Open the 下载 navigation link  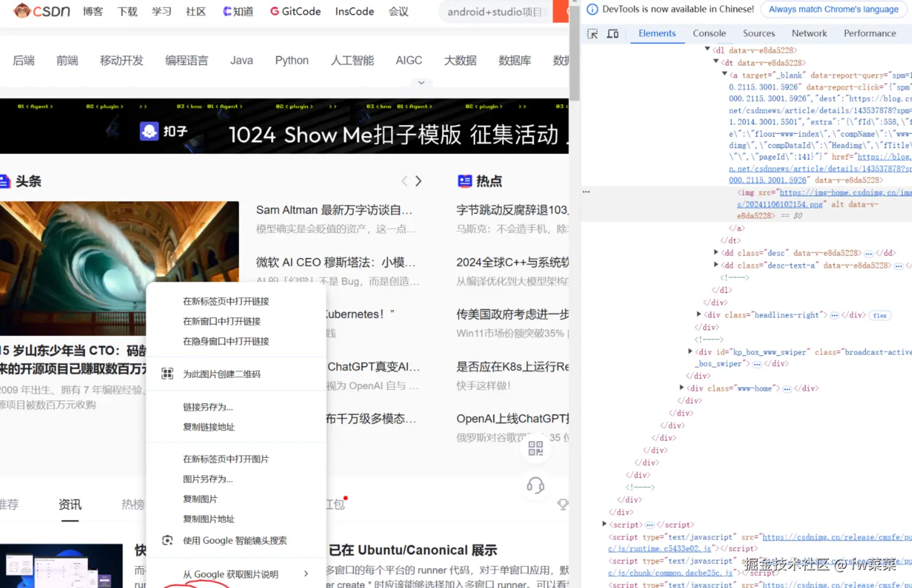[x=127, y=11]
